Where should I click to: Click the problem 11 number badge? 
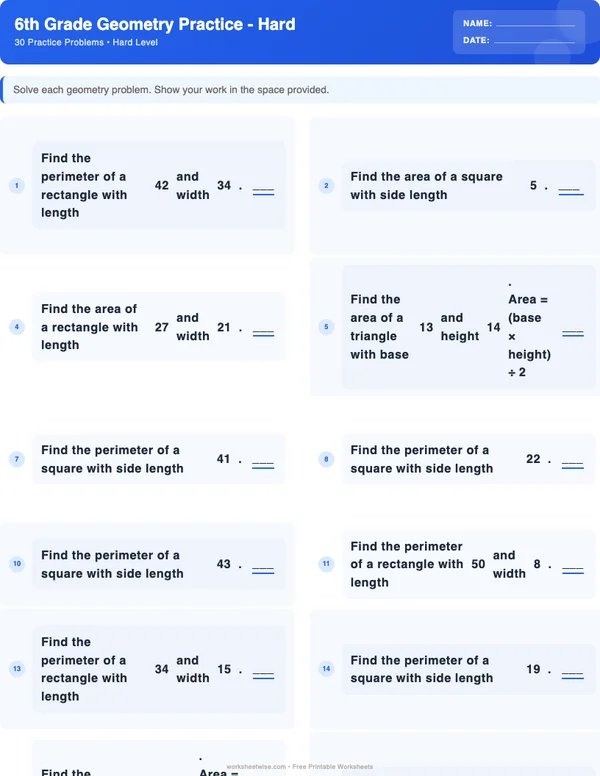(x=326, y=564)
